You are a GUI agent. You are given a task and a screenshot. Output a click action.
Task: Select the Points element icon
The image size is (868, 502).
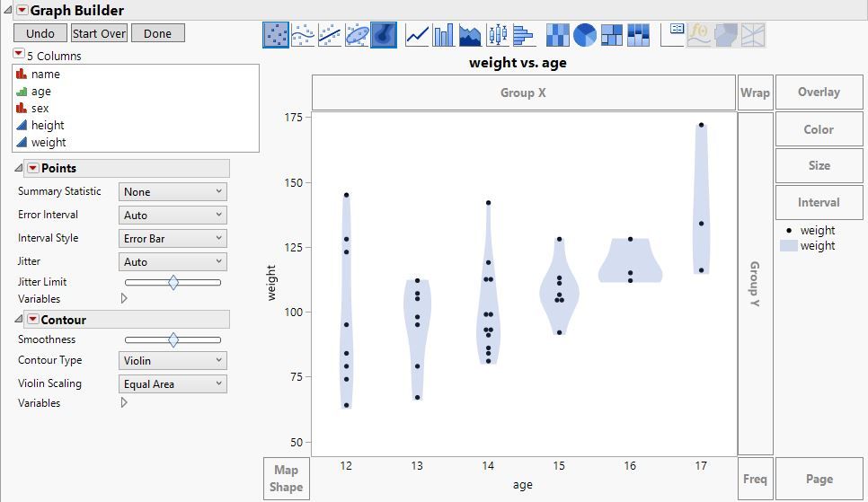point(276,35)
